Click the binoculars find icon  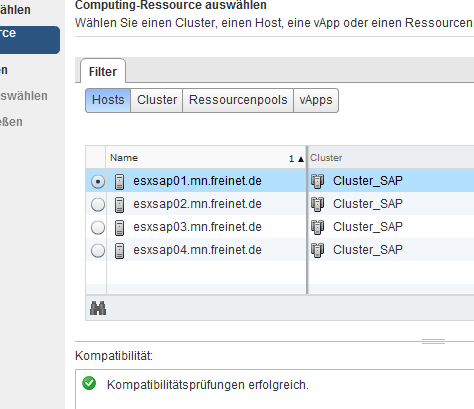click(98, 308)
